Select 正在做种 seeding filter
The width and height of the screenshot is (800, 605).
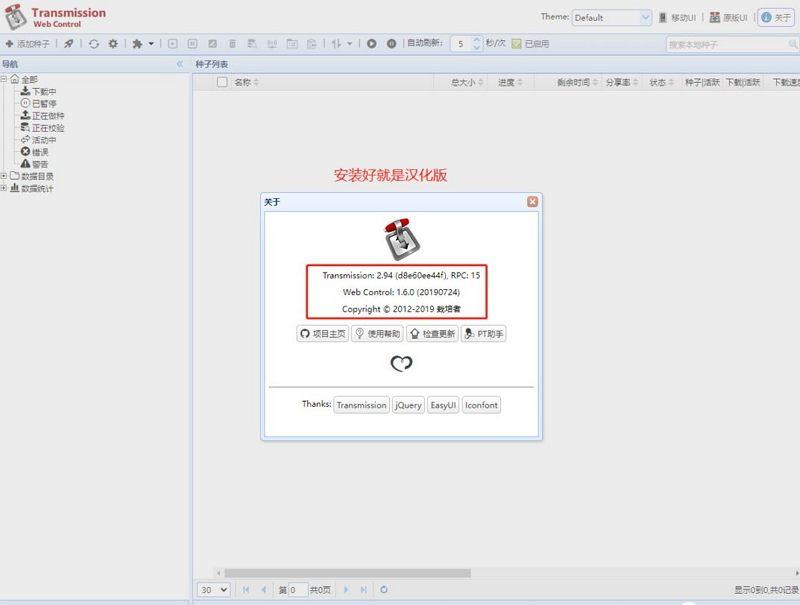[x=48, y=116]
